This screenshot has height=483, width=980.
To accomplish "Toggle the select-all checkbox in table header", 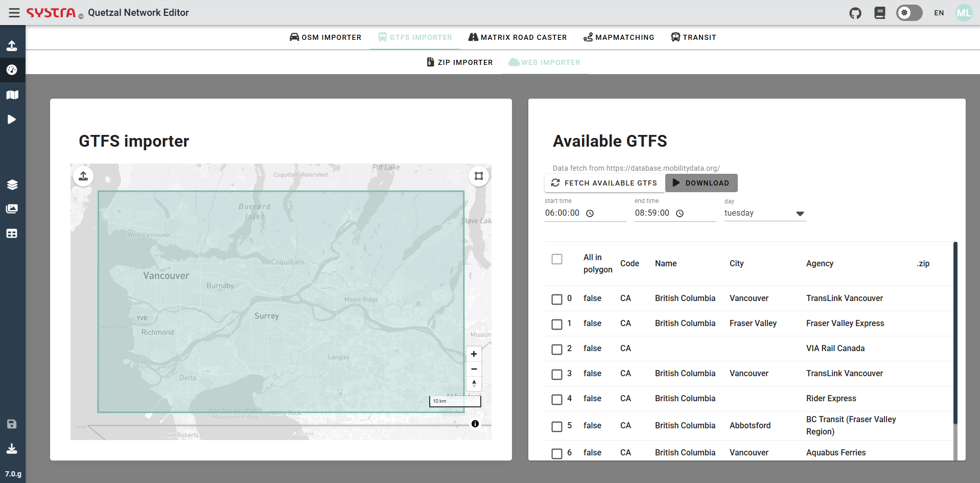I will pyautogui.click(x=557, y=259).
